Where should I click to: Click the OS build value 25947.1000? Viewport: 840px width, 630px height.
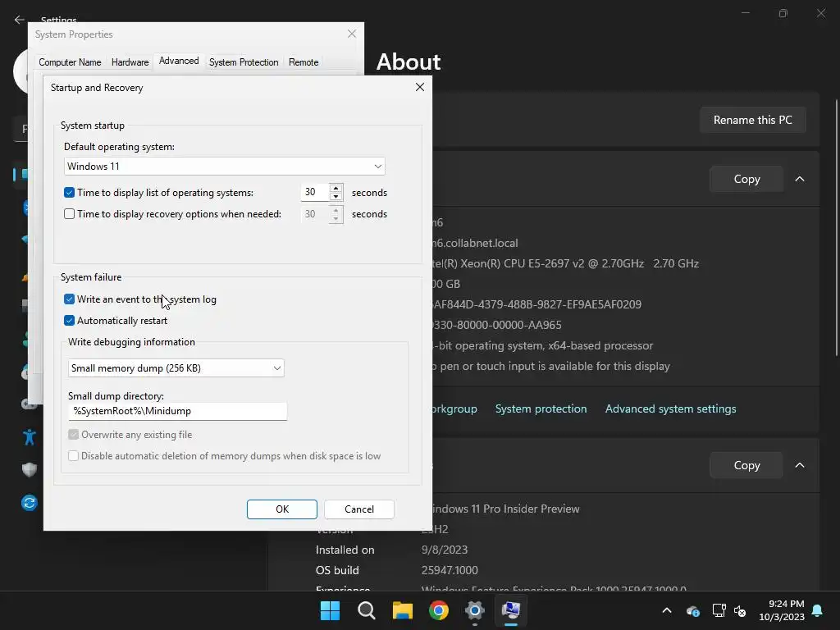coord(450,570)
